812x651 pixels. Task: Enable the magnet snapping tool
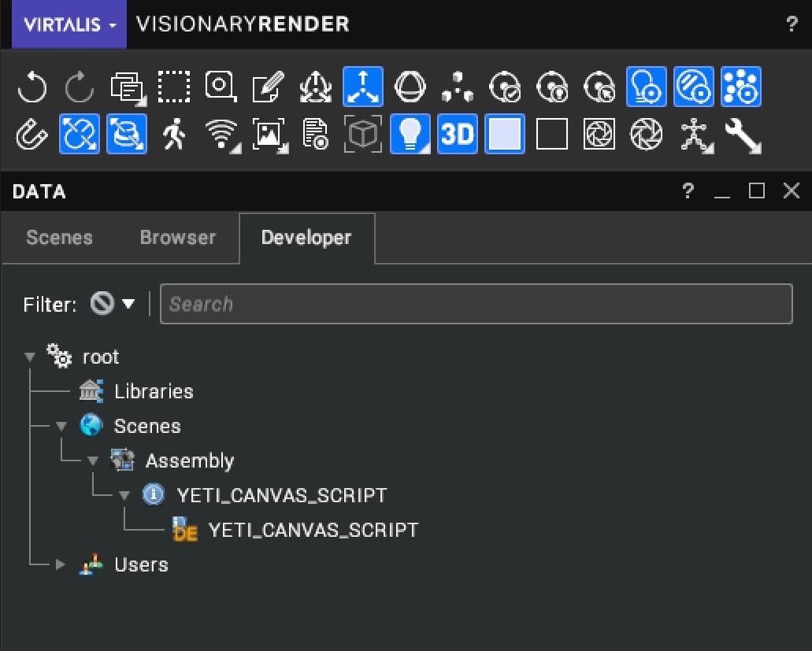pos(32,134)
